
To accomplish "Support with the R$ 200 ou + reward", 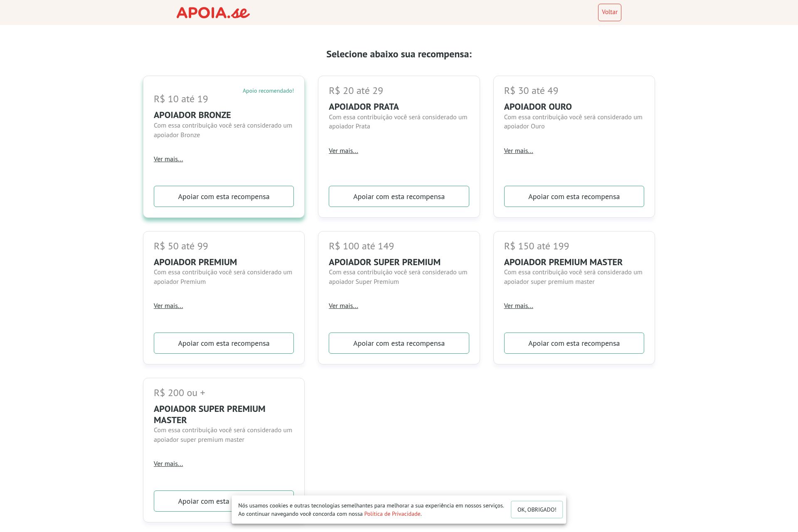I will pos(192,501).
